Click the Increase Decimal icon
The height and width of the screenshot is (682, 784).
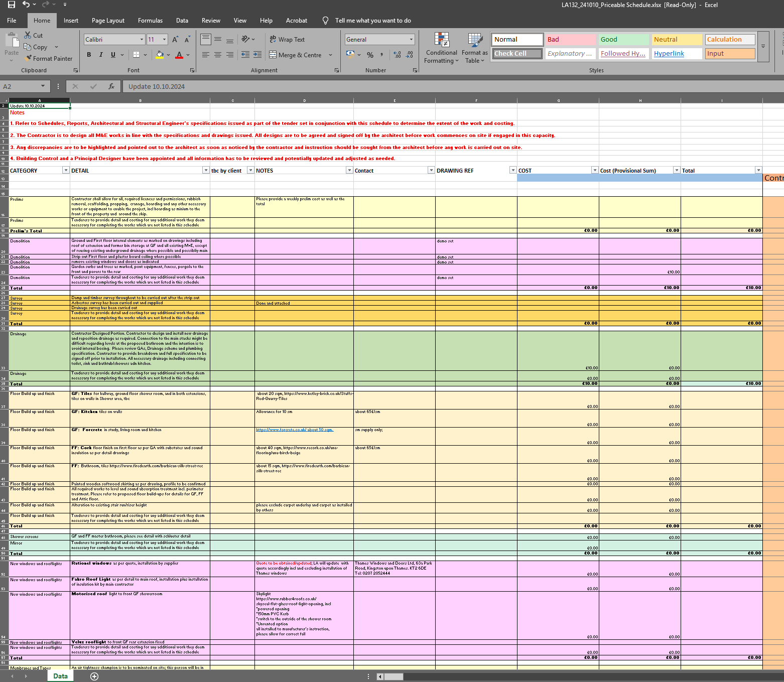pos(396,54)
